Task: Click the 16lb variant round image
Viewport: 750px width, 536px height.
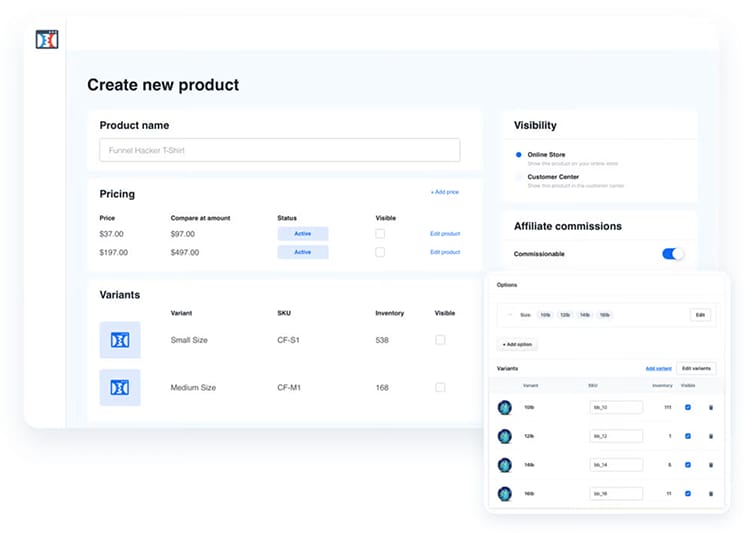Action: pos(505,493)
